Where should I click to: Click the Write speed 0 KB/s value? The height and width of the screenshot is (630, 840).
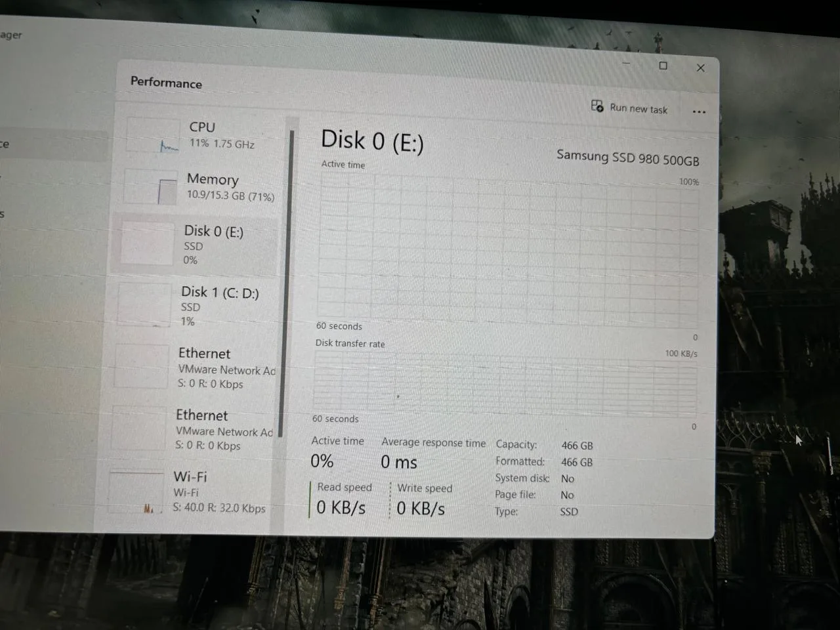click(x=421, y=509)
